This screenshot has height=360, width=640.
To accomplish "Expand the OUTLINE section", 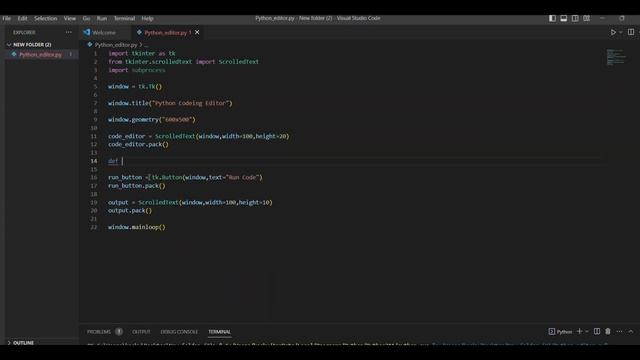I will (x=23, y=343).
